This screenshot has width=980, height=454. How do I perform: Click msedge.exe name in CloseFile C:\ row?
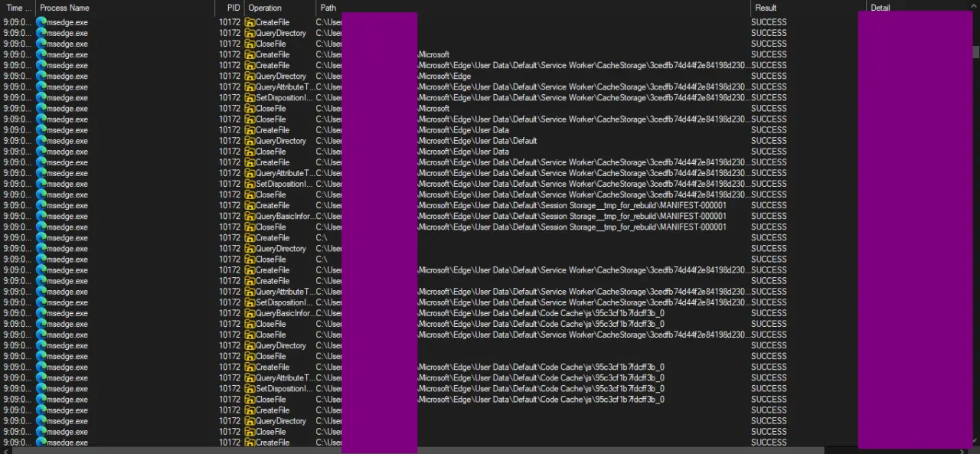coord(67,260)
